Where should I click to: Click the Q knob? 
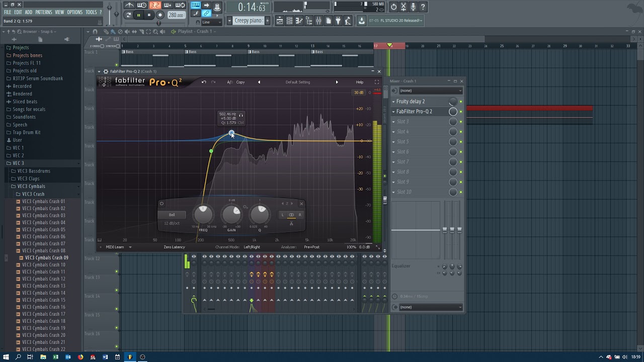tap(260, 215)
